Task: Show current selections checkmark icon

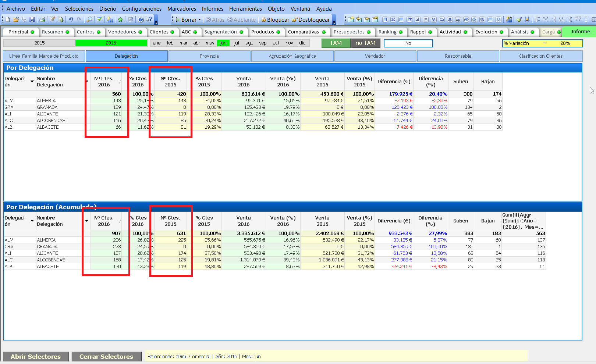Action: pos(99,19)
